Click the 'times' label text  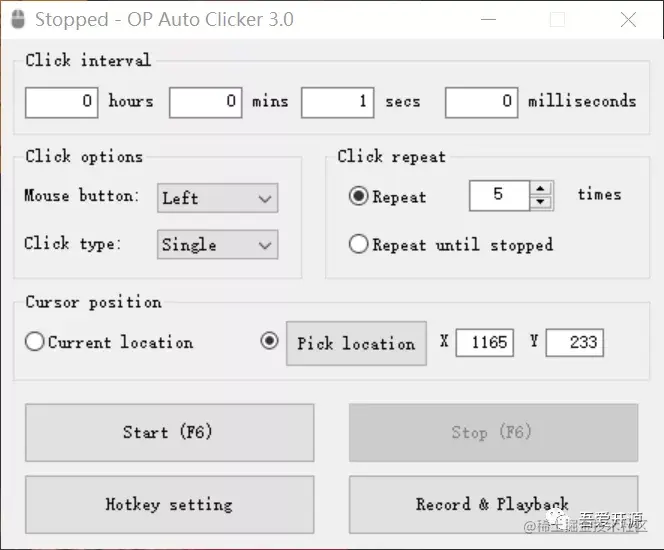pos(600,195)
